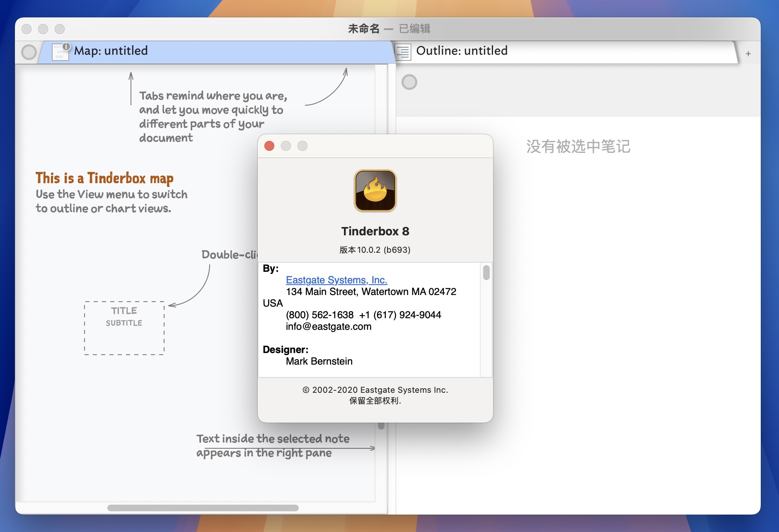Close the About Tinderbox 8 window
Screen dimensions: 779x532
coord(269,146)
